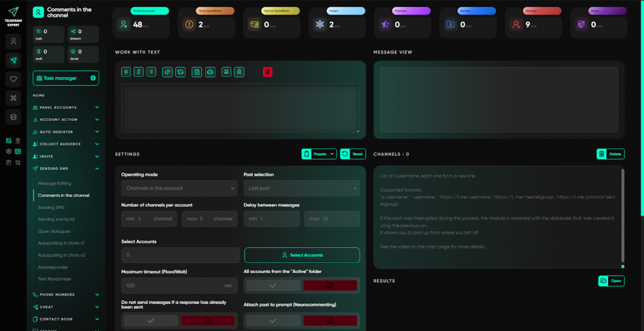Click the Select Accounts button

[302, 255]
